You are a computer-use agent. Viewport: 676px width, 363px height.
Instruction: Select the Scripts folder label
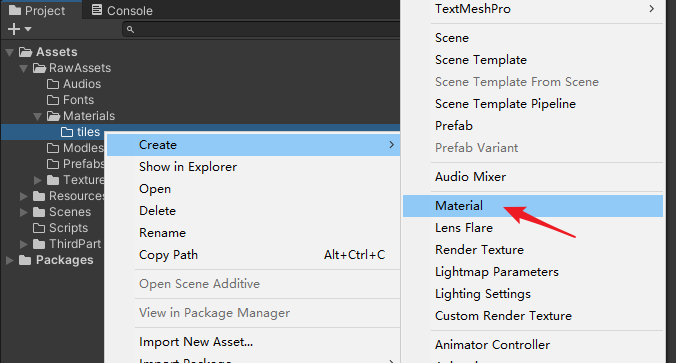pos(69,228)
